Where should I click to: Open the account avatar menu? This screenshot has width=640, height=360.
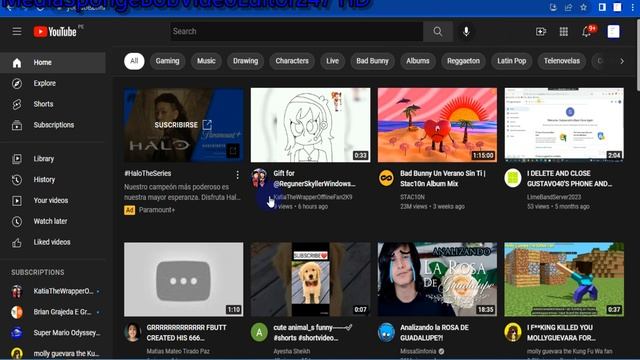[x=613, y=31]
